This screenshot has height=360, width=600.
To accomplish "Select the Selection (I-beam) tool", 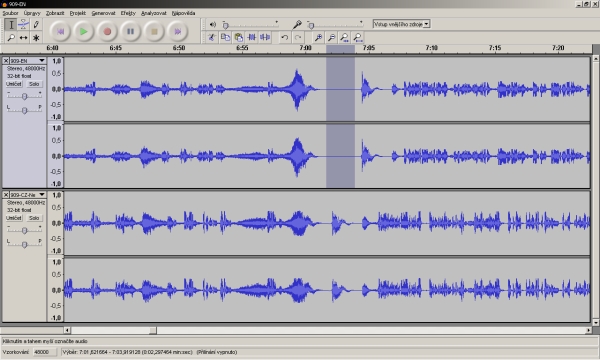I will coord(11,25).
